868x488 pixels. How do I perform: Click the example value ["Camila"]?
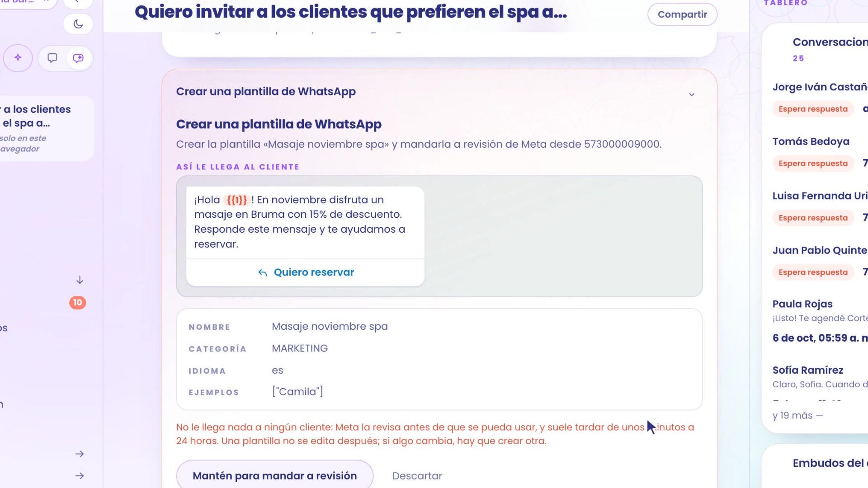pyautogui.click(x=297, y=391)
